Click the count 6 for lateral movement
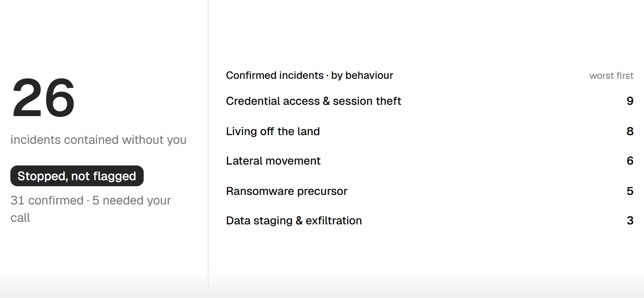Screen dimensions: 644x298 click(x=630, y=161)
